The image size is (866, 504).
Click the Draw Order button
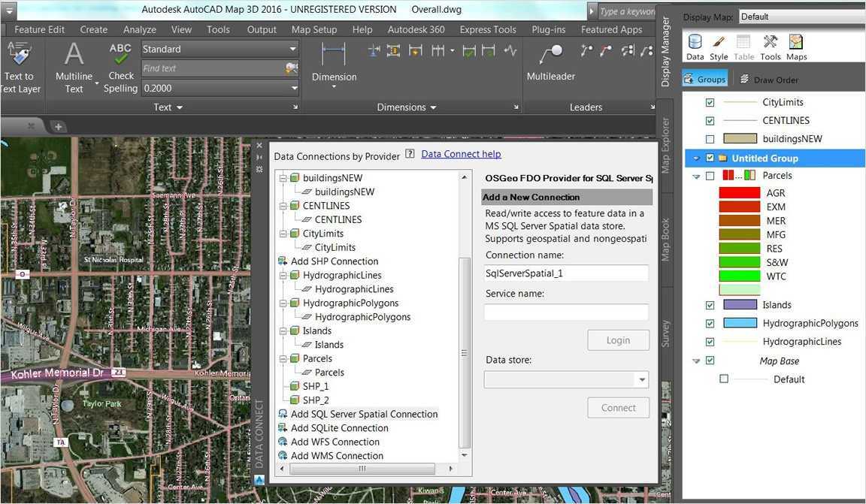click(769, 80)
